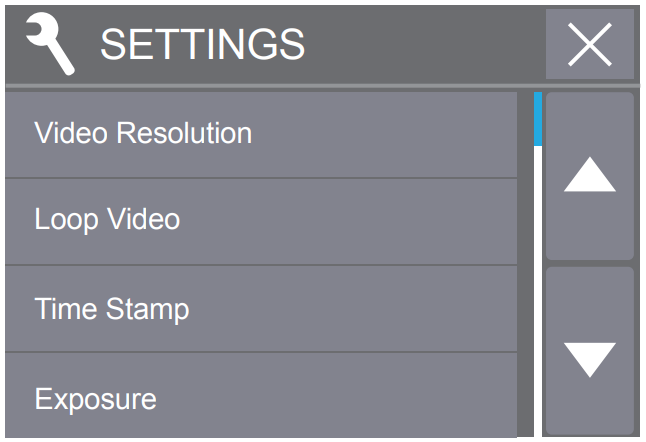Click the dark gap beside the scroll indicator
Viewport: 646px width, 442px height.
[x=525, y=264]
